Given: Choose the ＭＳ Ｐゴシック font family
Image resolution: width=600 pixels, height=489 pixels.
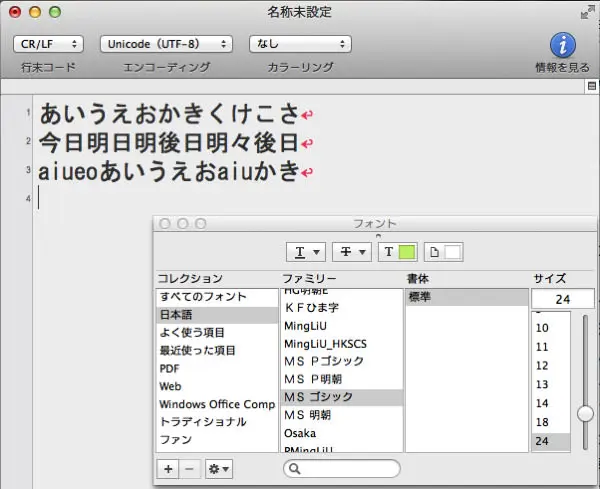Looking at the screenshot, I should tap(341, 361).
